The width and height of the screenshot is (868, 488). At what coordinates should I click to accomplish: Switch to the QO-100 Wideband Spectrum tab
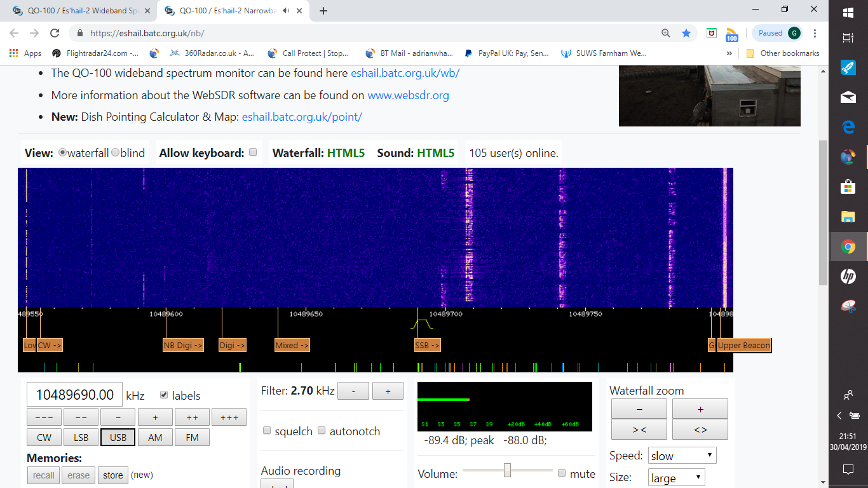point(81,10)
